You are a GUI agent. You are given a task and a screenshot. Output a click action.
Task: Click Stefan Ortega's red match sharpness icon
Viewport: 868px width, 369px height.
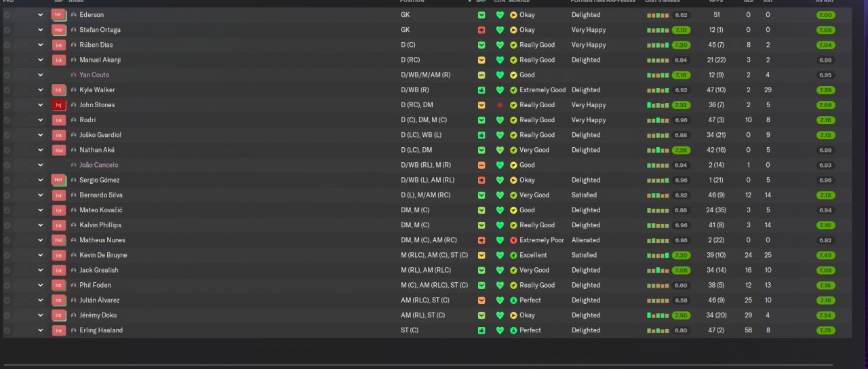pos(481,30)
